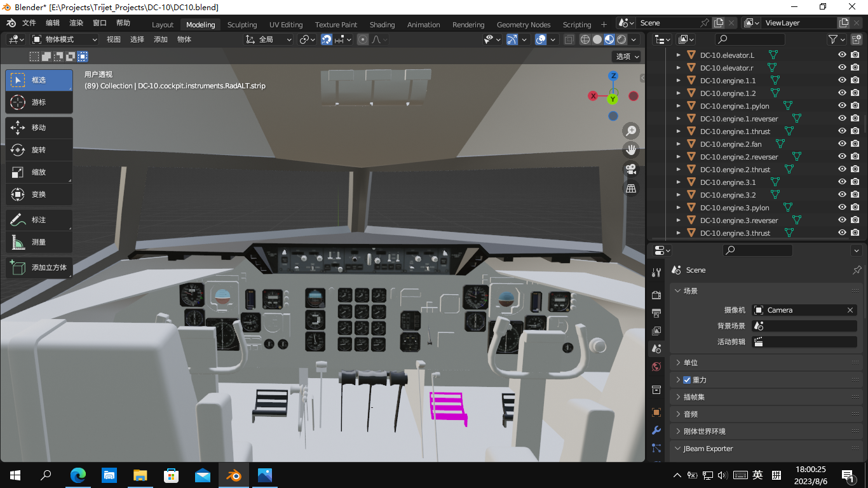Pin the Scene properties with the pin icon
Screen dimensions: 868x488
click(x=857, y=270)
